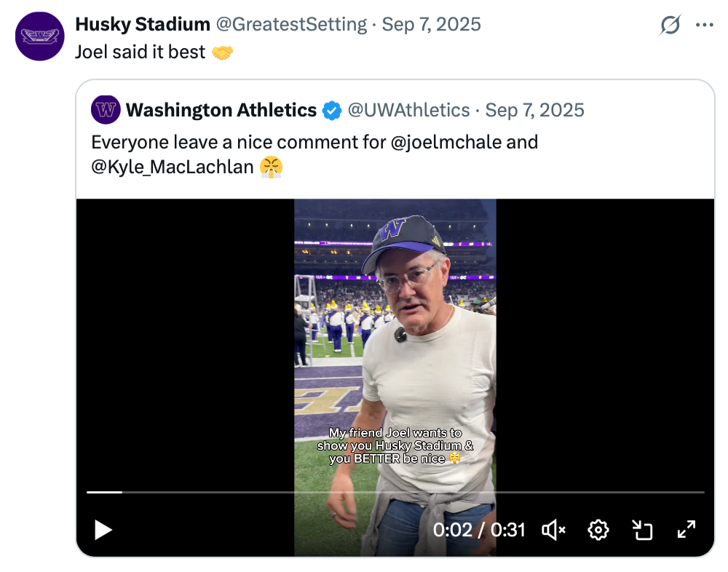Open Washington Athletics account name

click(221, 110)
